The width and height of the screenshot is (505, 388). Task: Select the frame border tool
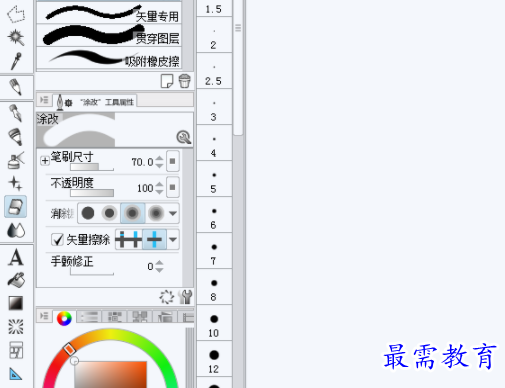16,350
